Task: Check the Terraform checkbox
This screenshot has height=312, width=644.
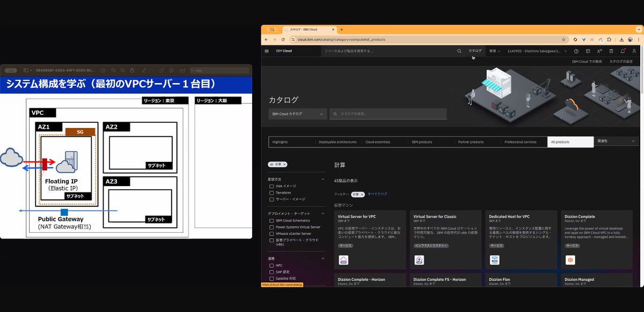Action: coord(272,192)
